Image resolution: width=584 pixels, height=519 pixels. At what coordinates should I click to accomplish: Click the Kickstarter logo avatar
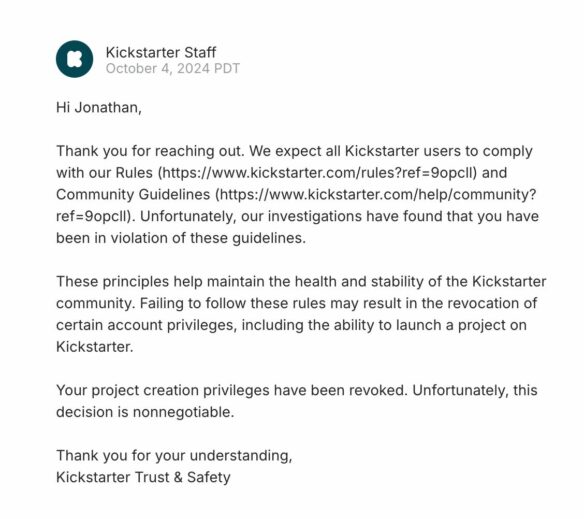coord(74,59)
